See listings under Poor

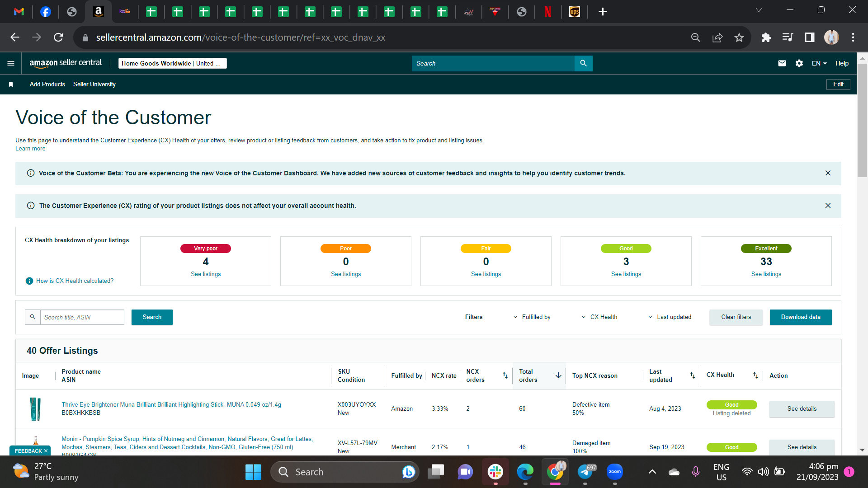346,274
